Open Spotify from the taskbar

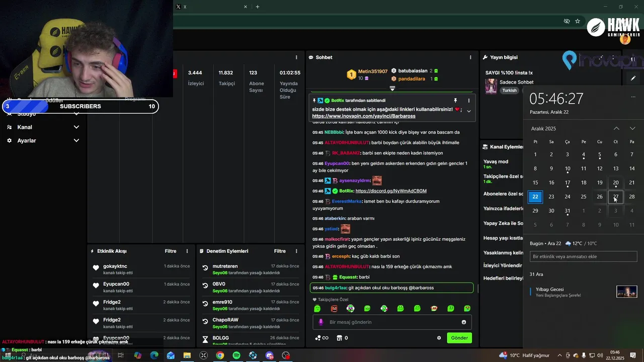tap(236, 355)
